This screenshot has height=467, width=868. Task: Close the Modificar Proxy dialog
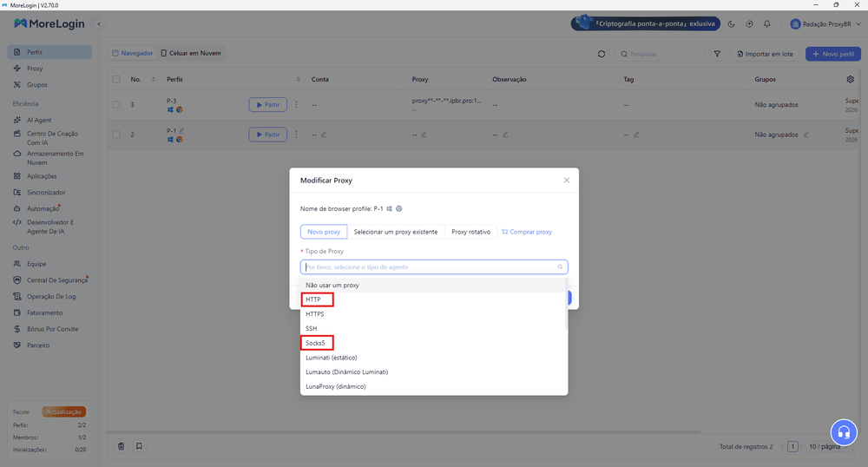coord(566,181)
